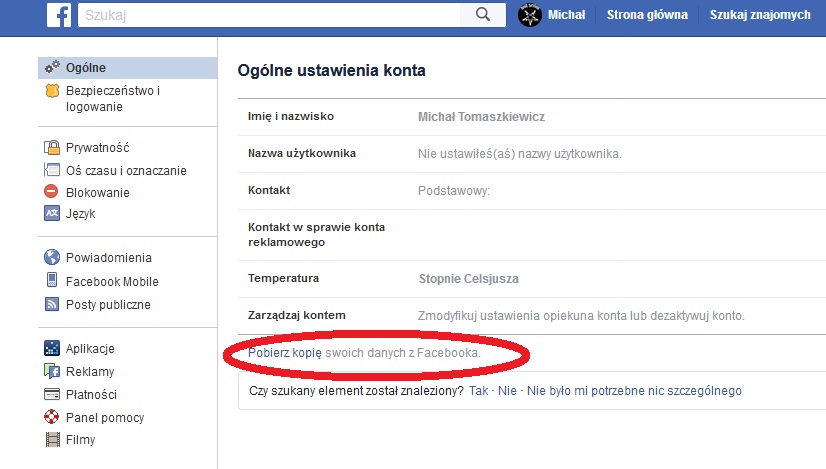826x469 pixels.
Task: Open Facebook Mobile settings
Action: point(112,282)
